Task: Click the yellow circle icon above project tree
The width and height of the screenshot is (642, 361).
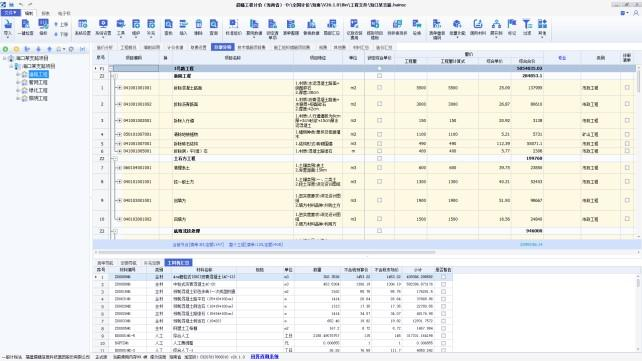Action: pyautogui.click(x=16, y=49)
